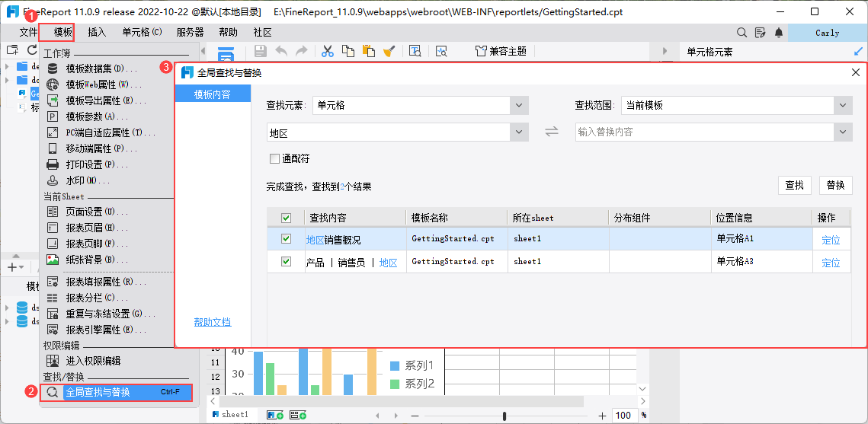Close the 全局查找与替换 dialog
868x424 pixels.
pyautogui.click(x=855, y=73)
